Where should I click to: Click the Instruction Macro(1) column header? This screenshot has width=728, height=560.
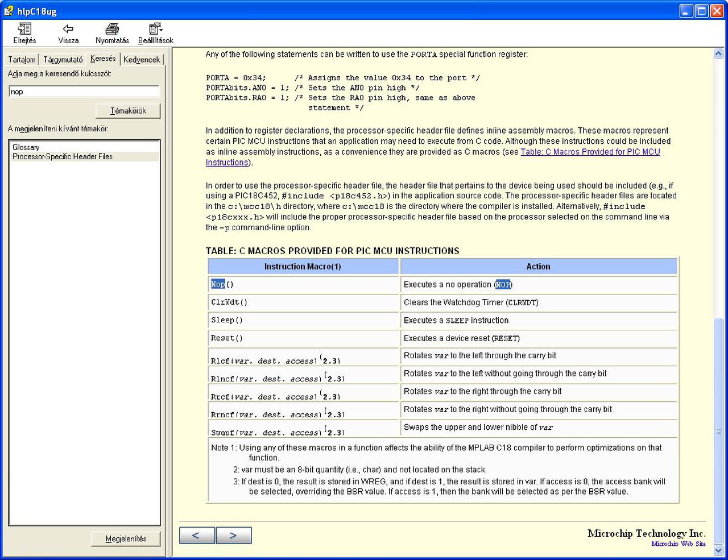click(304, 267)
